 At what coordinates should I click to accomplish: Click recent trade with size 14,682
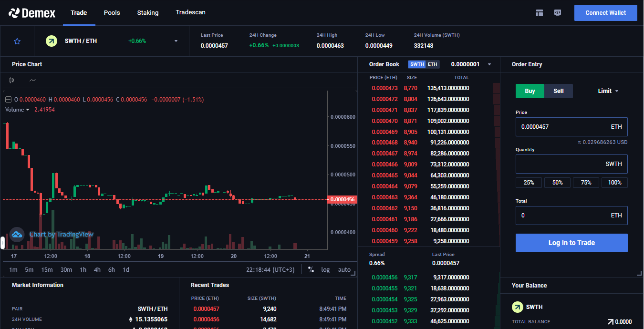click(268, 319)
